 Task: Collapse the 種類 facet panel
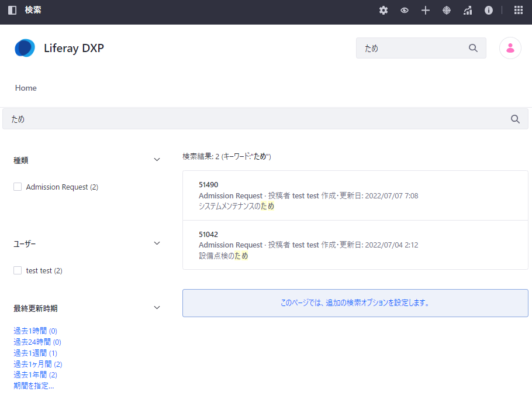tap(157, 160)
